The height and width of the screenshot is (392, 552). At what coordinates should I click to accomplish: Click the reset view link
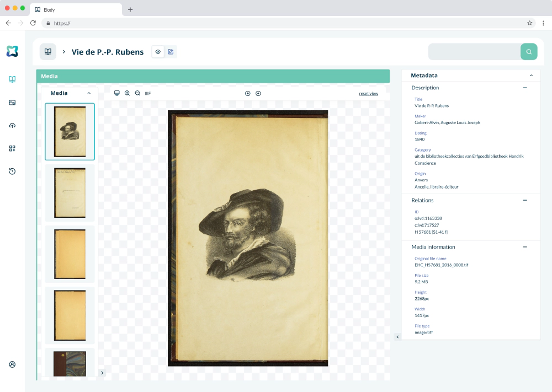click(x=369, y=94)
